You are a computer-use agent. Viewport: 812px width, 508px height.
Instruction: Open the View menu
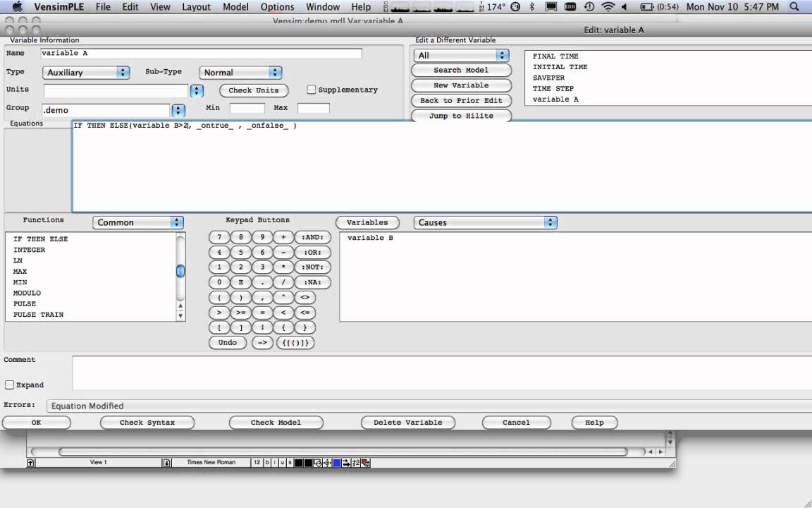(x=160, y=7)
